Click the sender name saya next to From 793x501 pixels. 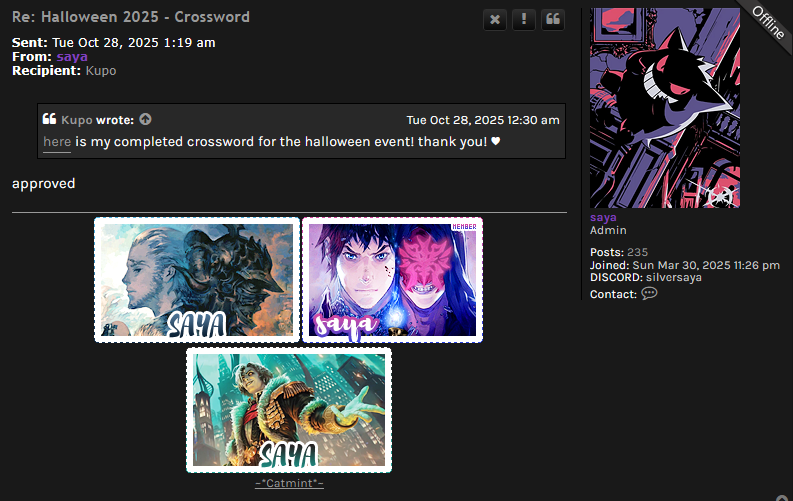(x=72, y=57)
